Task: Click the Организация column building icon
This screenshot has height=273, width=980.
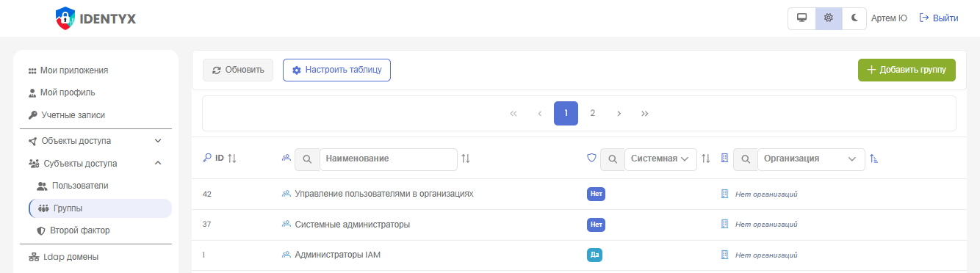Action: (x=724, y=158)
